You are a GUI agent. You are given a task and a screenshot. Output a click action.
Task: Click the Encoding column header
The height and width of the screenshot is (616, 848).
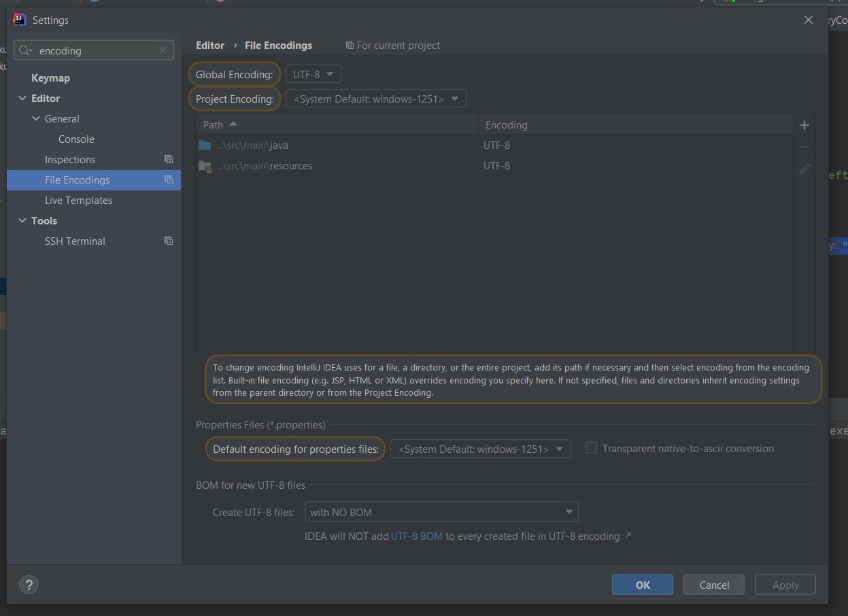(x=635, y=124)
